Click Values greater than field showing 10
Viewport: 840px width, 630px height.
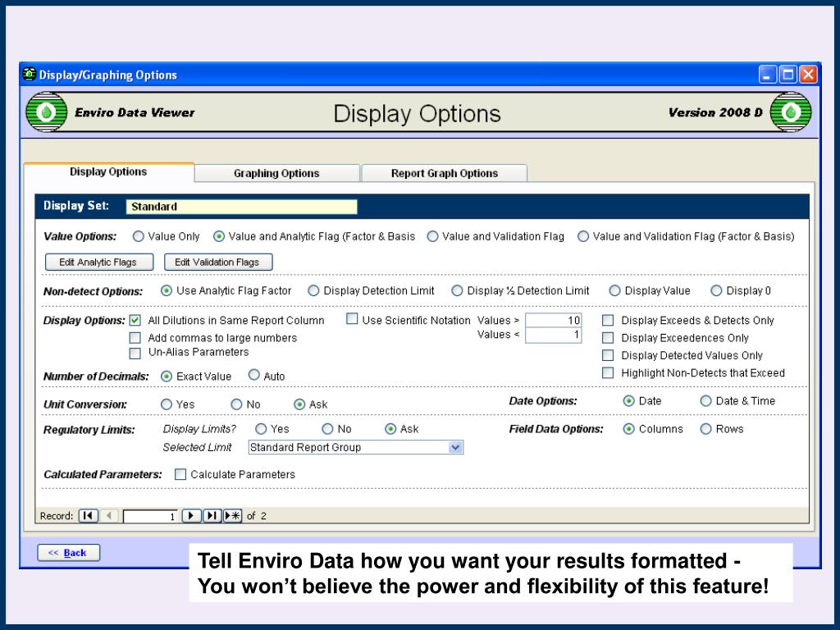click(554, 321)
